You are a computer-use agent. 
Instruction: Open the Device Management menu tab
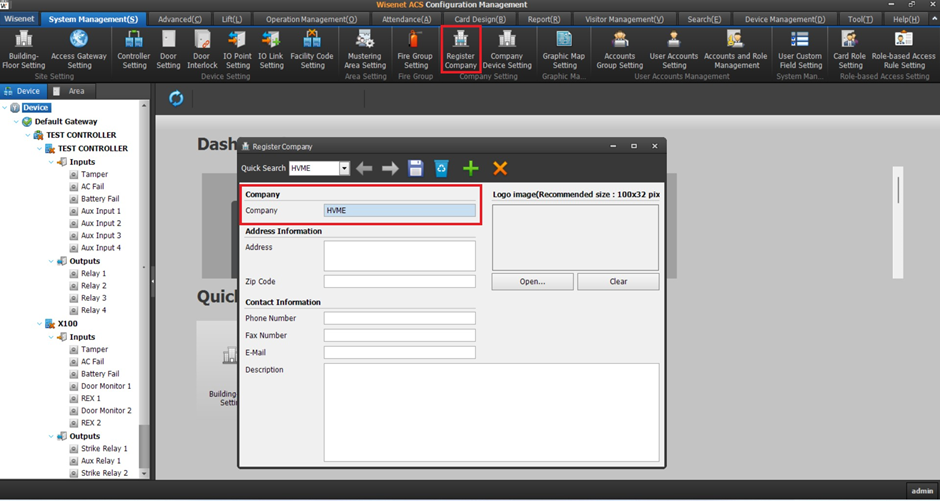[785, 19]
